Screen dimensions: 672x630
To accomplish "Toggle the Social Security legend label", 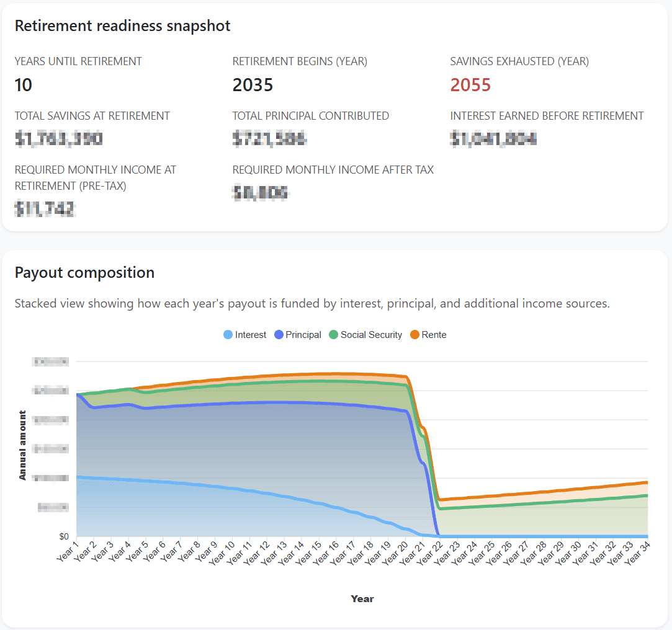I will [371, 335].
